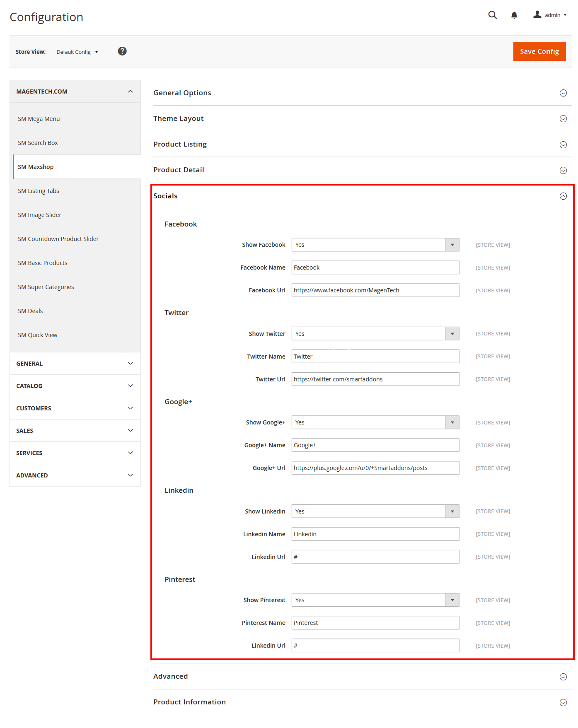This screenshot has width=578, height=728.
Task: Click the Twitter Url field label
Action: (270, 379)
